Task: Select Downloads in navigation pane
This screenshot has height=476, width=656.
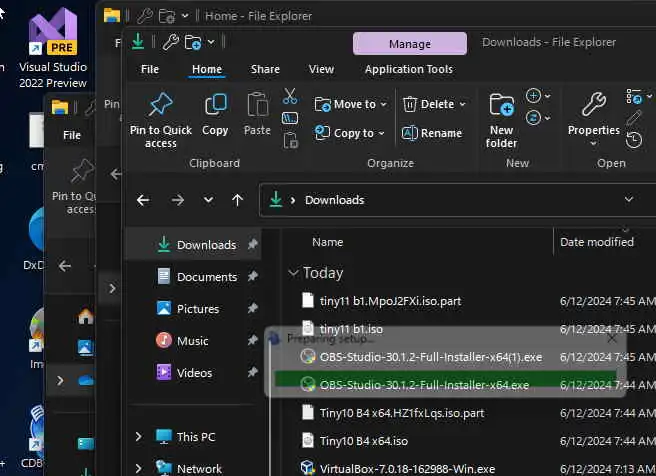Action: pos(194,245)
